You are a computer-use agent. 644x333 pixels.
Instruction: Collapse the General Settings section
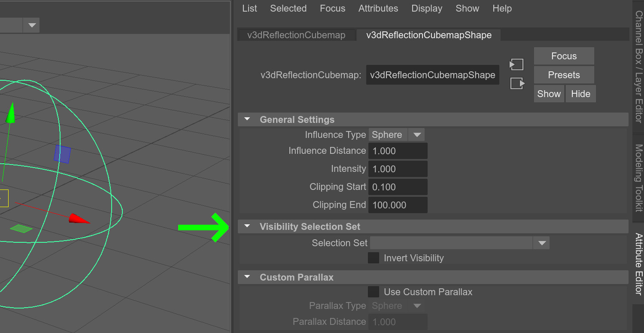coord(247,119)
